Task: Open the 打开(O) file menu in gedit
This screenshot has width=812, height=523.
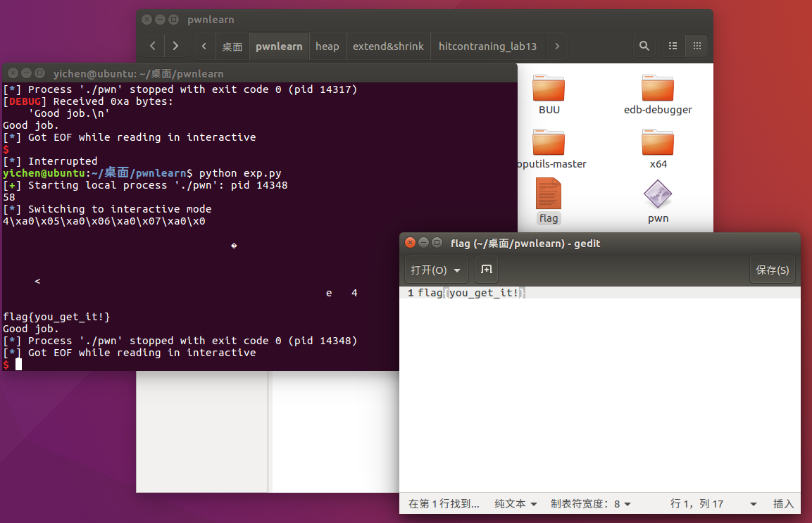Action: tap(435, 270)
